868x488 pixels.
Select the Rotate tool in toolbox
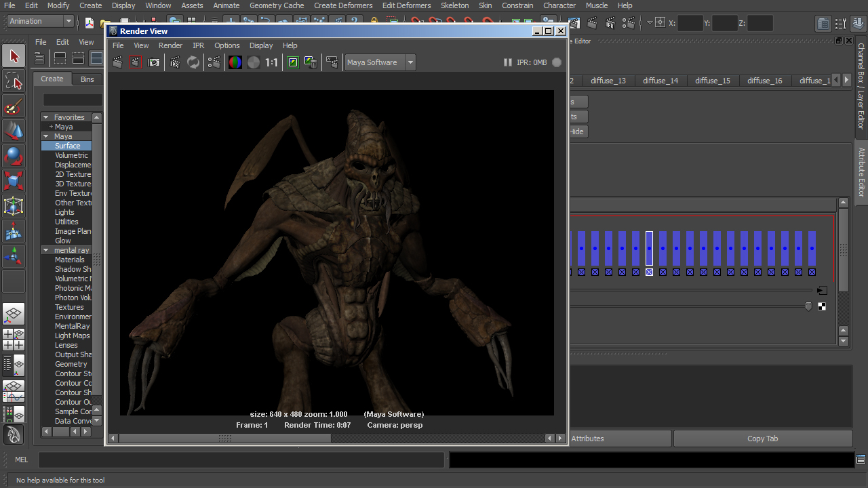click(x=14, y=157)
